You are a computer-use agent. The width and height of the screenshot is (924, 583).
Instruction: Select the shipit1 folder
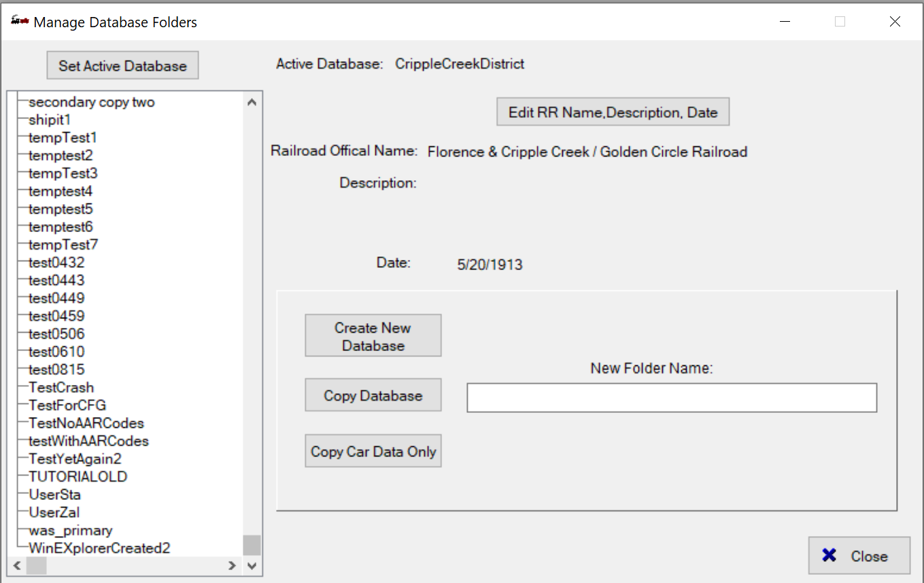coord(50,120)
